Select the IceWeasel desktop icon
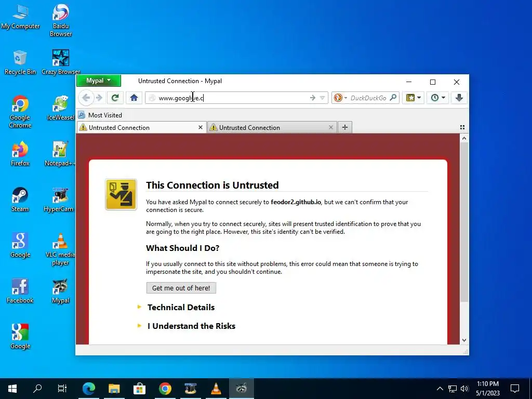Image resolution: width=532 pixels, height=399 pixels. click(61, 108)
